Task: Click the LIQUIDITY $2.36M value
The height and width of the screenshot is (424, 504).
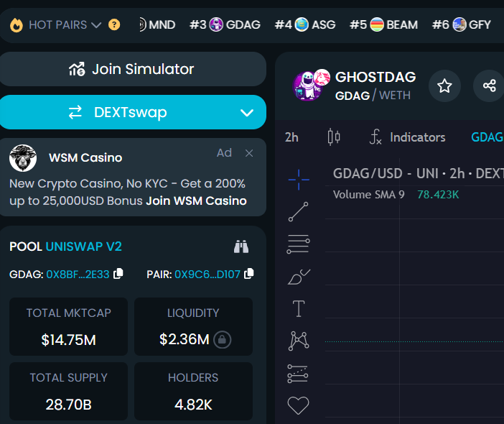Action: (185, 339)
